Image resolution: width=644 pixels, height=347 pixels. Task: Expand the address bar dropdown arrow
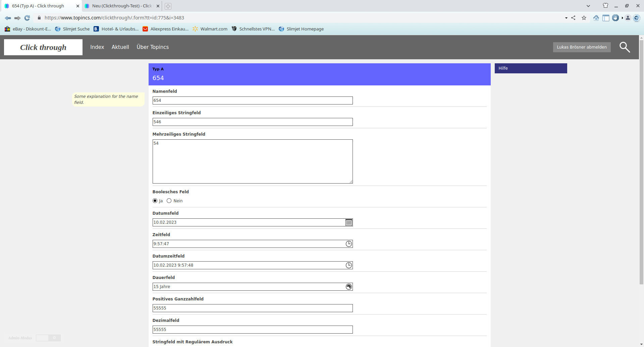pos(566,18)
